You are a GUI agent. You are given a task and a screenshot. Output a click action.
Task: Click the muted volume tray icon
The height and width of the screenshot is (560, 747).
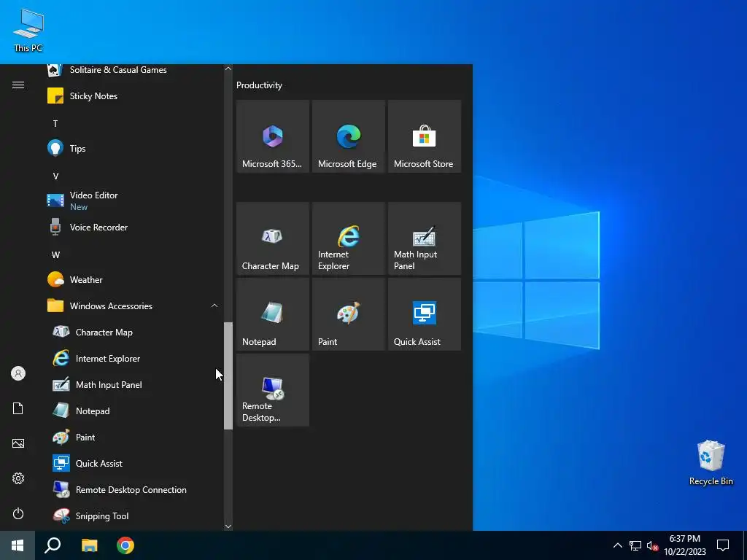pos(652,545)
